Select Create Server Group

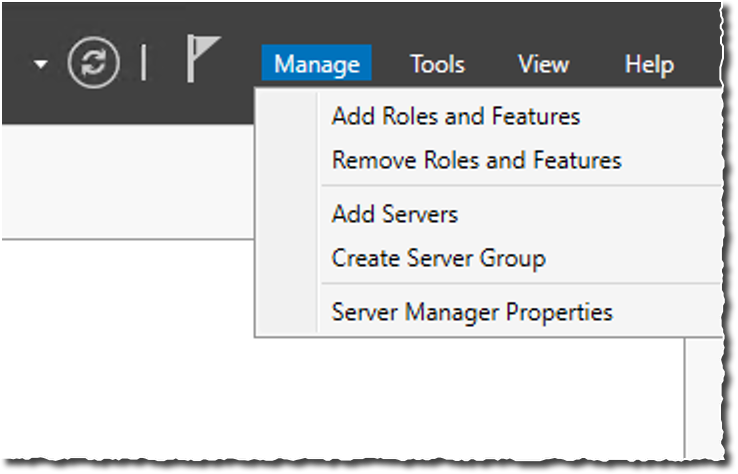pos(438,258)
